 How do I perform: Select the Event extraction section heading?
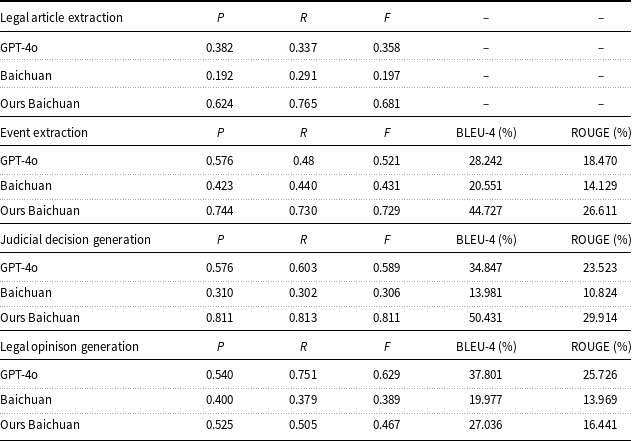(44, 132)
